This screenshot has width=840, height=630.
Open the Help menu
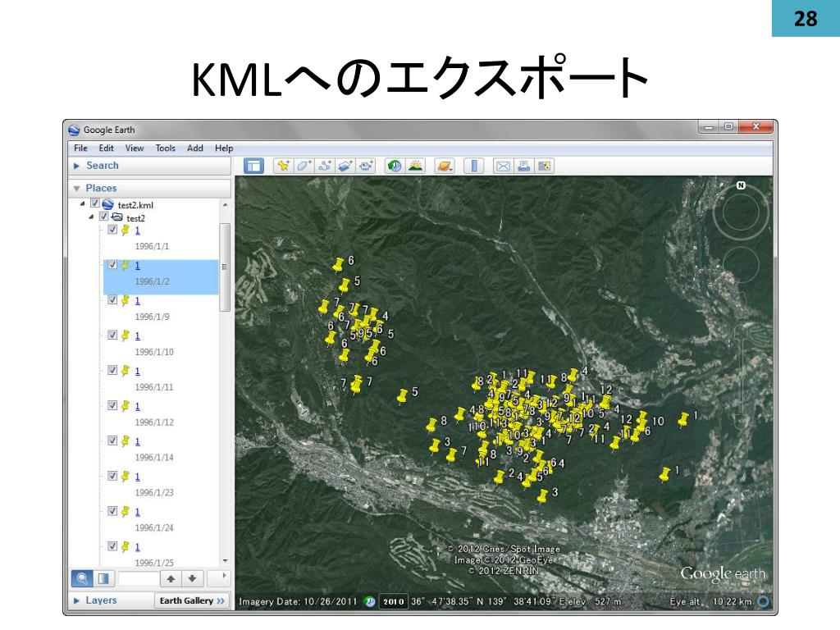tap(224, 148)
